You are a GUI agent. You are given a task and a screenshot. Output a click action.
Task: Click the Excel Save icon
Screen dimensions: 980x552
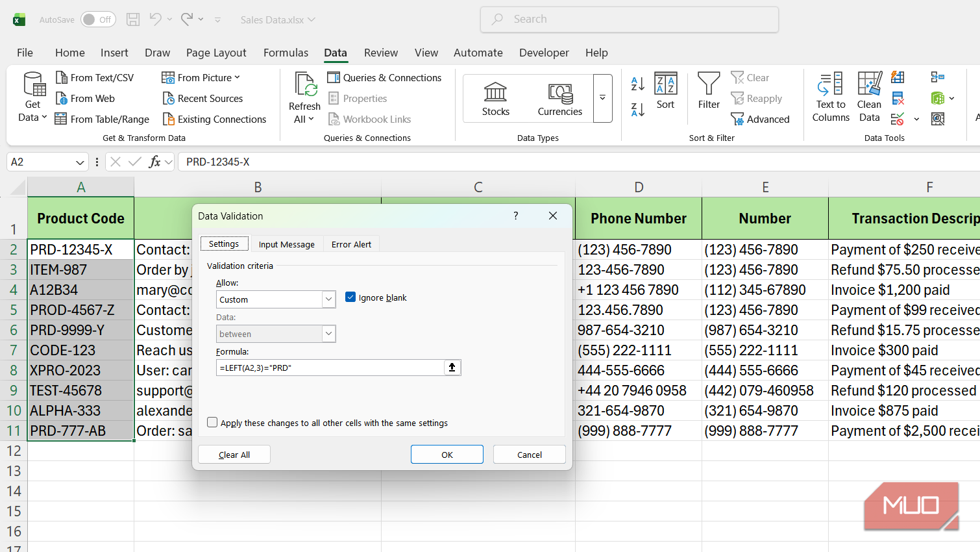pyautogui.click(x=133, y=19)
